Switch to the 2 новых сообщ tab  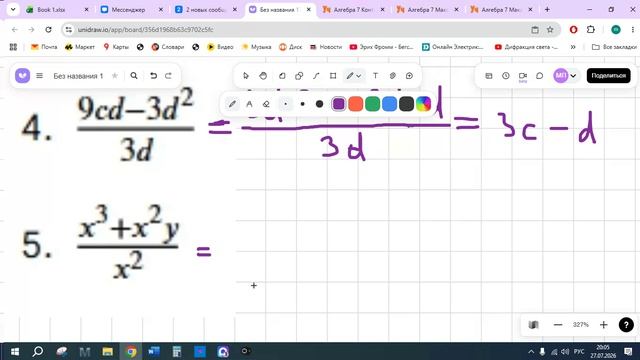[206, 9]
